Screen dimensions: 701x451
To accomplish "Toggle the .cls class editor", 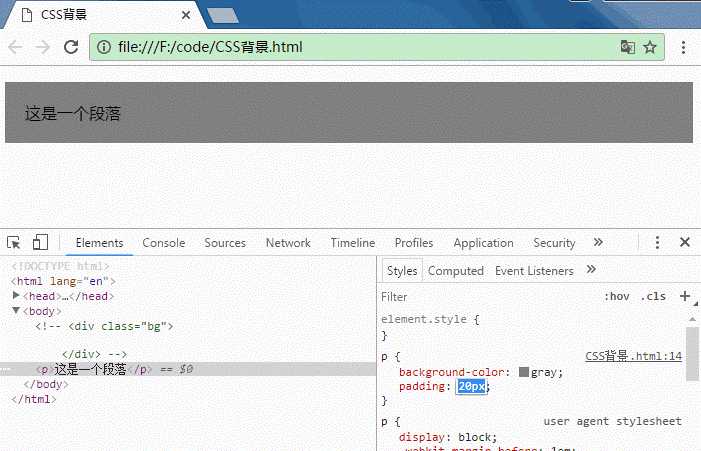I will point(653,296).
